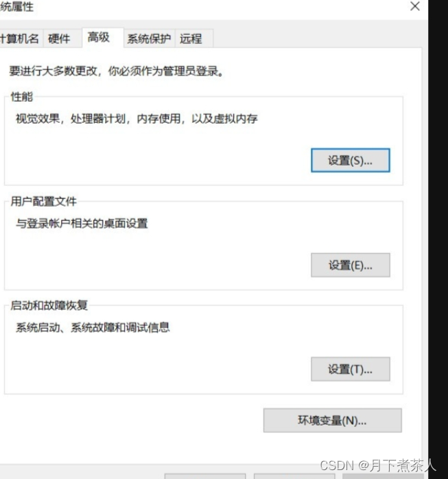
Task: Close the 系统属性 dialog window
Action: pos(415,6)
